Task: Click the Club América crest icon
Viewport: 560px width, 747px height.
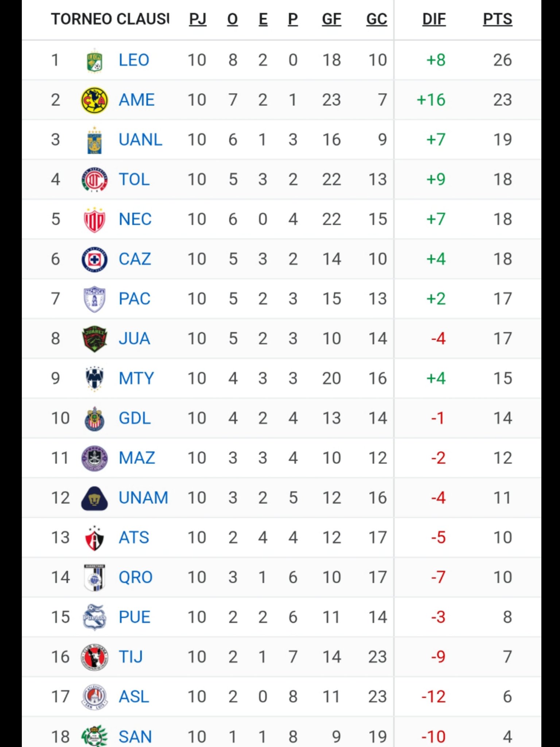Action: [x=94, y=100]
